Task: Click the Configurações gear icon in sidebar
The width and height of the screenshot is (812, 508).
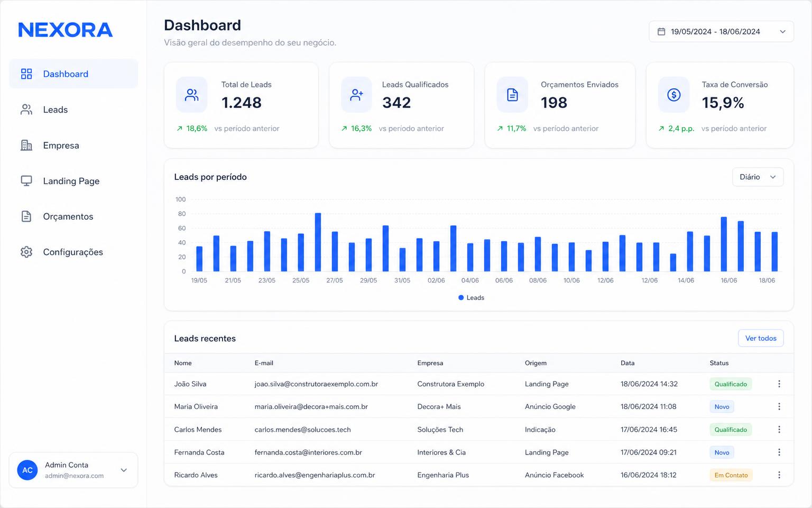Action: point(26,252)
